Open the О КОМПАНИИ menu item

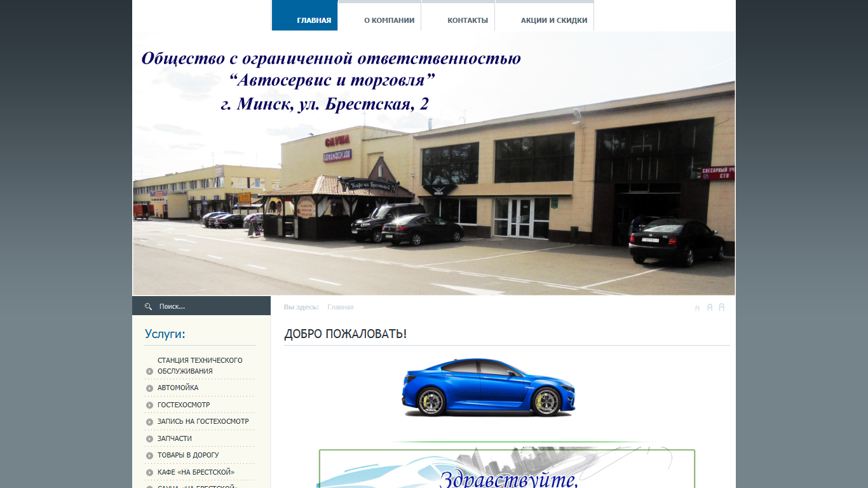tap(380, 15)
